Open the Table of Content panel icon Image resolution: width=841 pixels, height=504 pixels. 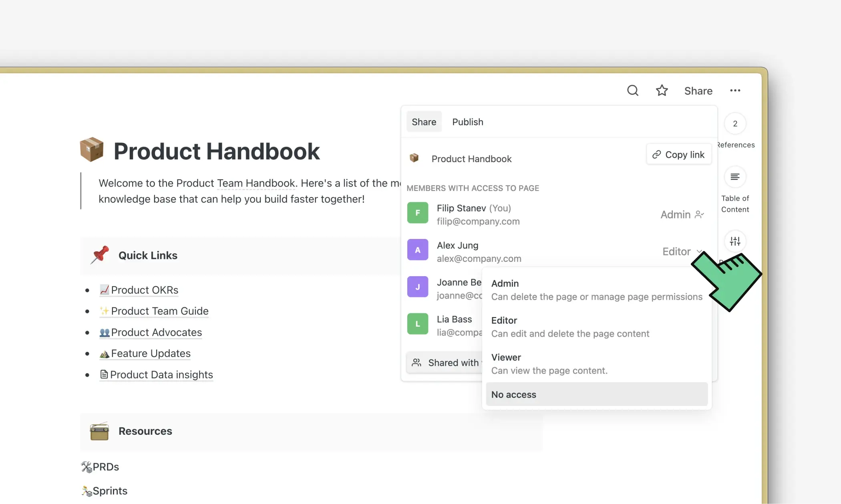(735, 177)
